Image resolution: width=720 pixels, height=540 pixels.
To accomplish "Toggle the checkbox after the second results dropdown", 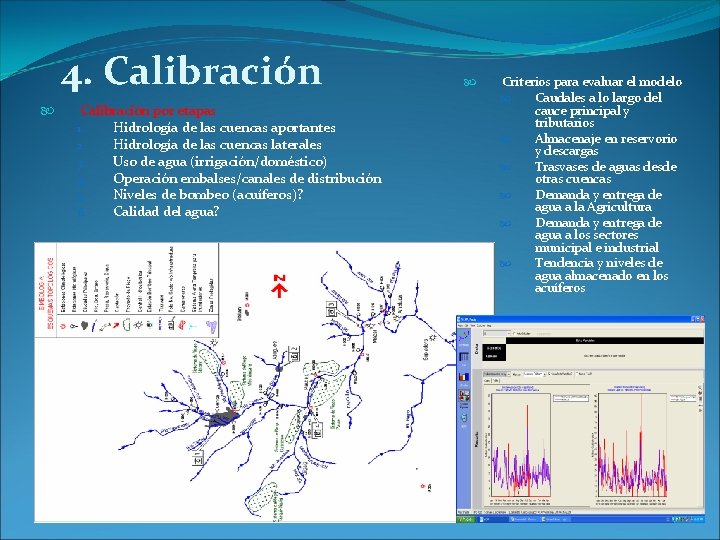I will 550,374.
